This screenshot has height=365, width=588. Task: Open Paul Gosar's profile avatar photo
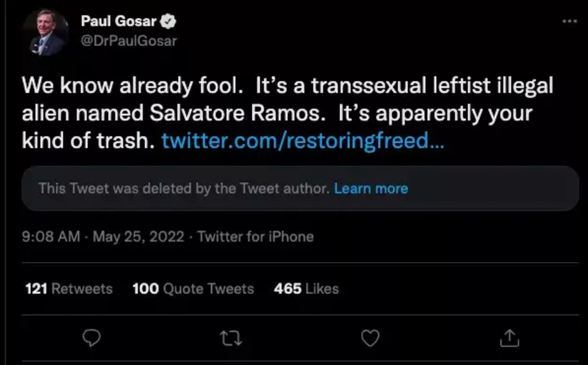pyautogui.click(x=46, y=33)
